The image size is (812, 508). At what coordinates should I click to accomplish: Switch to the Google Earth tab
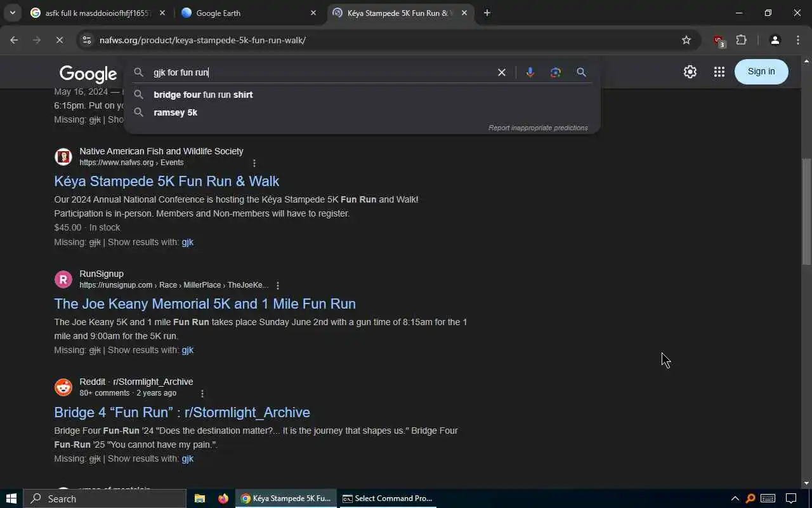coord(249,13)
